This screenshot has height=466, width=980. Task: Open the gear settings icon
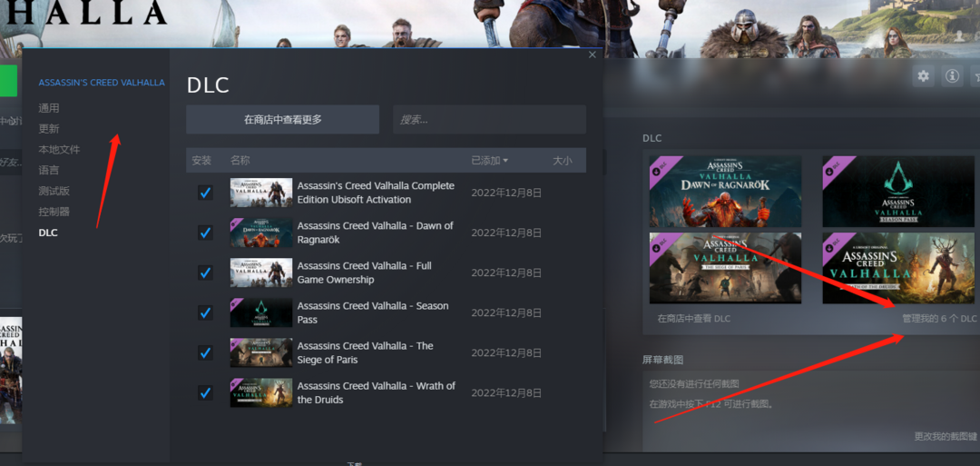click(x=924, y=76)
